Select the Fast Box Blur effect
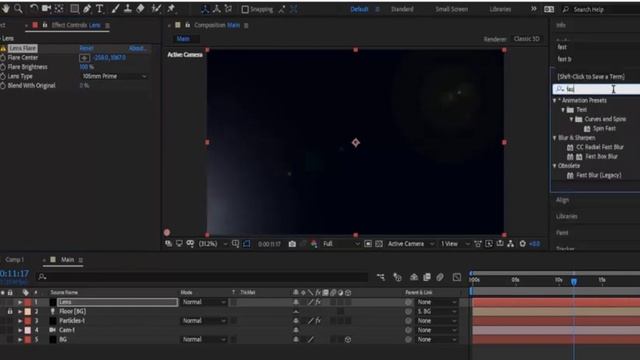 coord(602,156)
